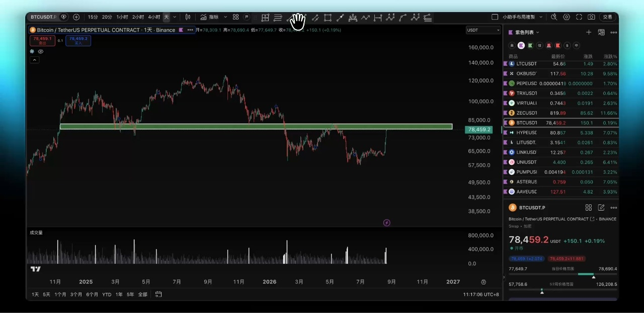Image resolution: width=644 pixels, height=313 pixels.
Task: Toggle the layout name checkbox
Action: coord(495,17)
